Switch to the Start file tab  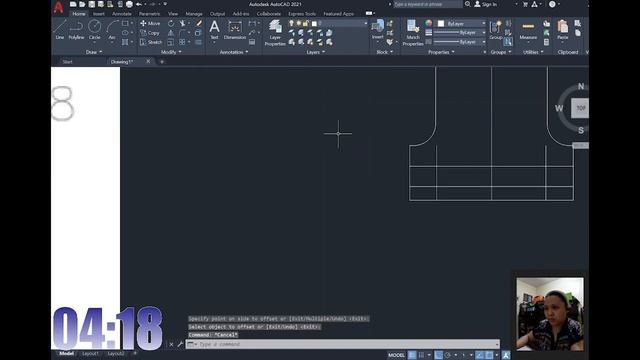[67, 62]
